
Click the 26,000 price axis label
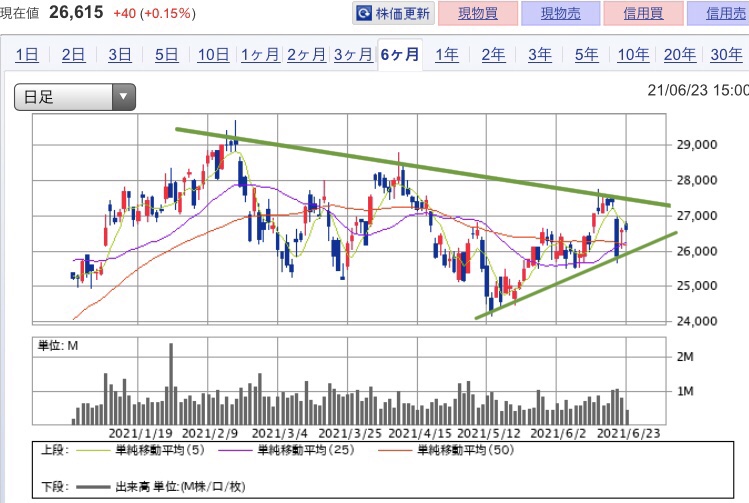[x=697, y=251]
